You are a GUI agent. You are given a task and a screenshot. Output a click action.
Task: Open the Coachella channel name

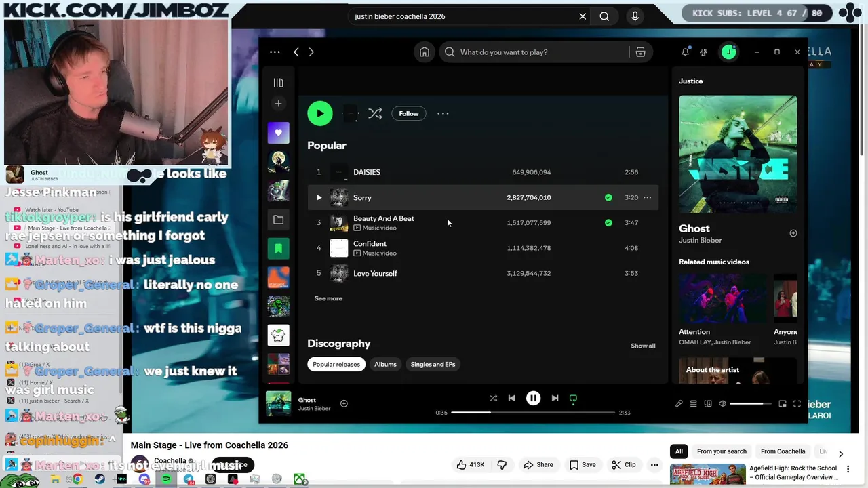click(170, 461)
